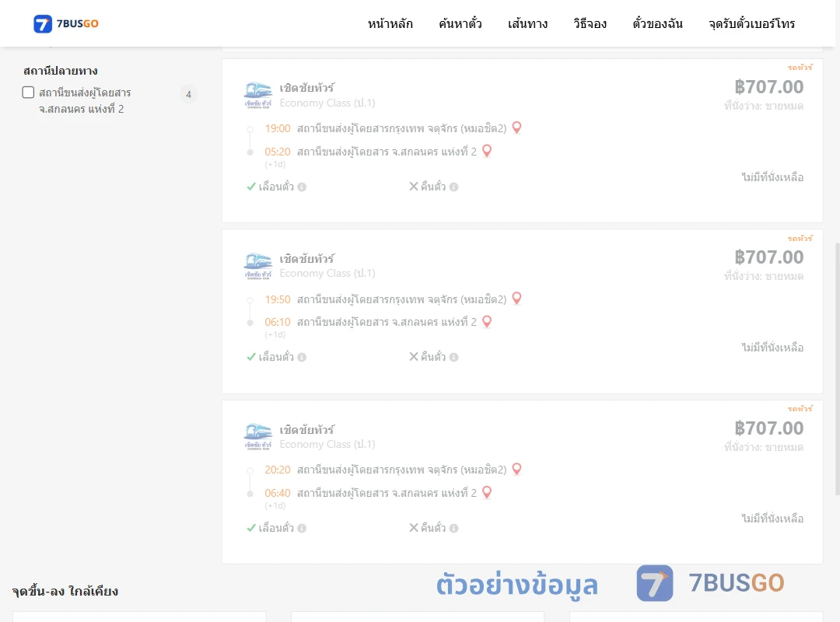Click info icon beside คืนตั๋ว on 20:20 trip

pyautogui.click(x=453, y=528)
